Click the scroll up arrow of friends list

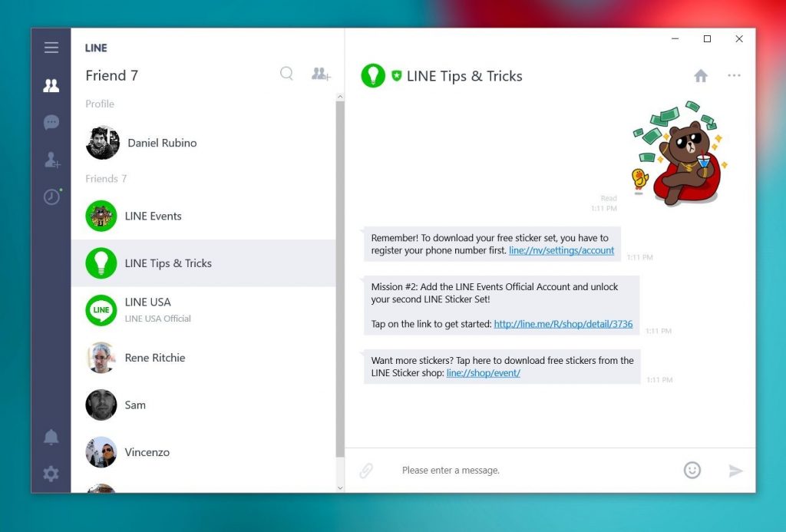[340, 97]
